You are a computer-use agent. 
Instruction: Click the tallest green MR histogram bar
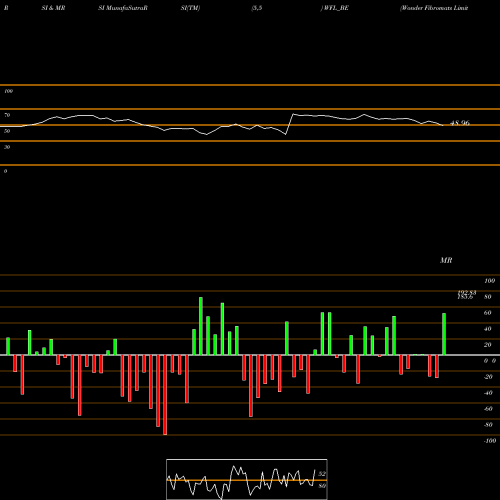coord(201,326)
